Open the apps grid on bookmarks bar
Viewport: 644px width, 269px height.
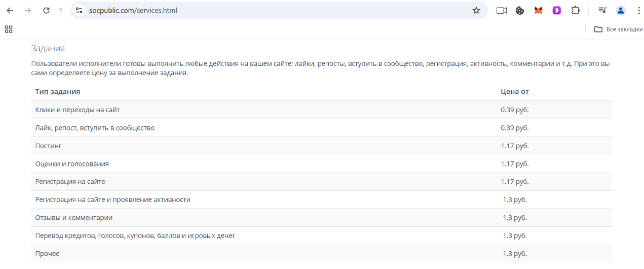point(9,29)
